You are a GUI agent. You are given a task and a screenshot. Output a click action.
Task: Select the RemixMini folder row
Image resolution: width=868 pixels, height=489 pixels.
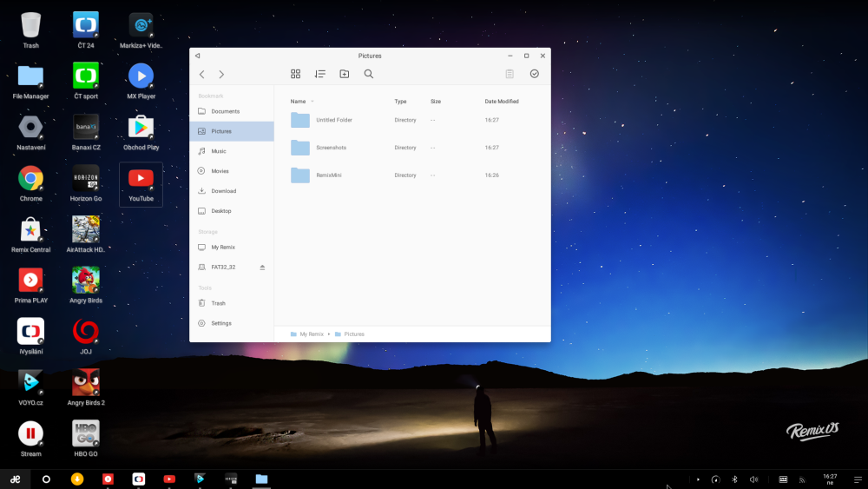point(412,175)
